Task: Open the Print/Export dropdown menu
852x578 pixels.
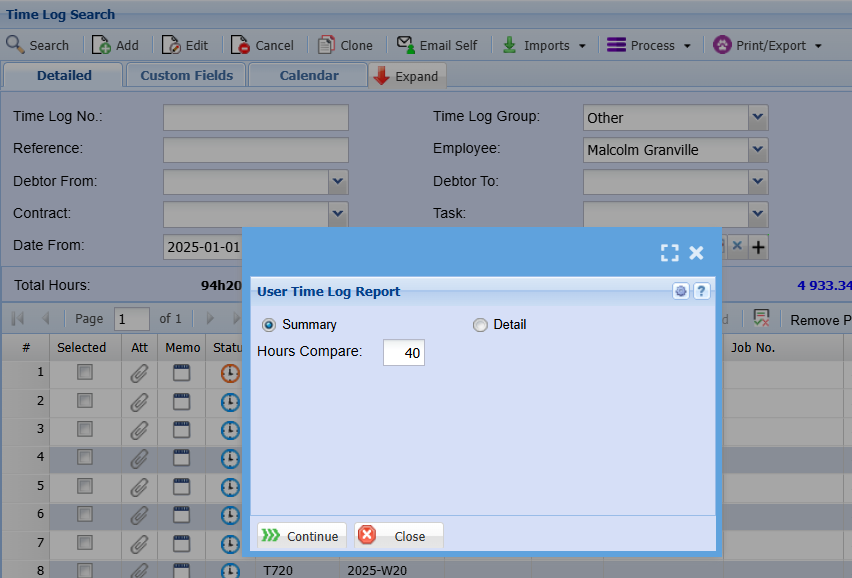Action: 768,45
